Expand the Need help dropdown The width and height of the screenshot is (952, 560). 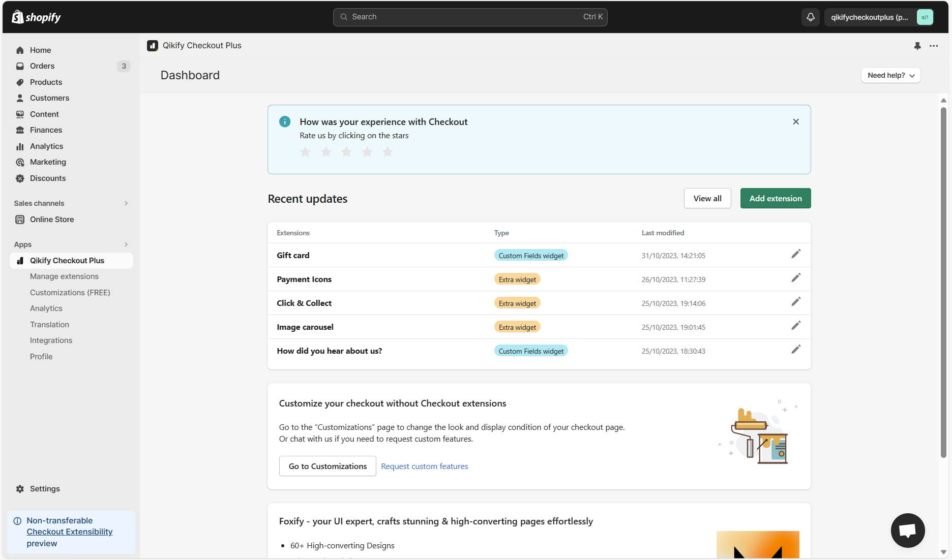click(890, 75)
